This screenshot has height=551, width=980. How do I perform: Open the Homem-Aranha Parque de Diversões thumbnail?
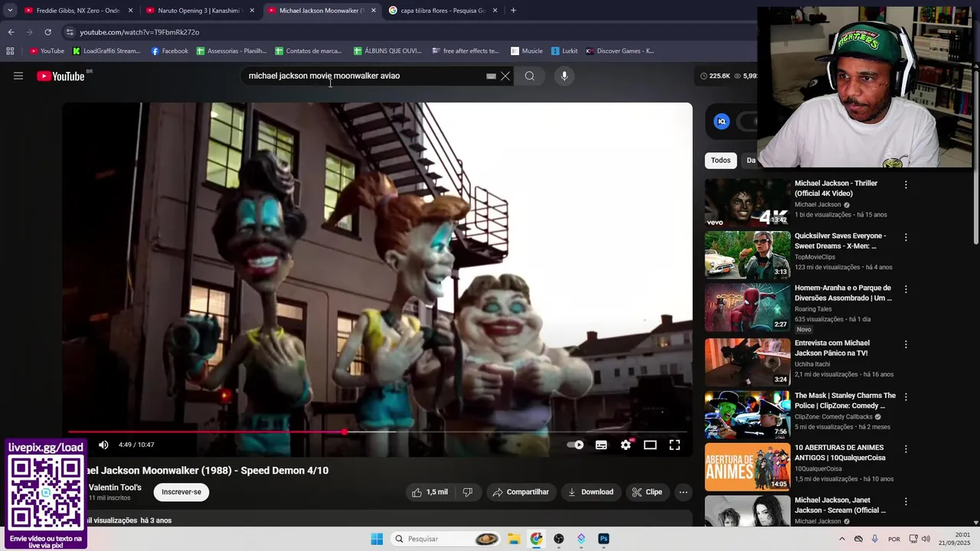747,307
